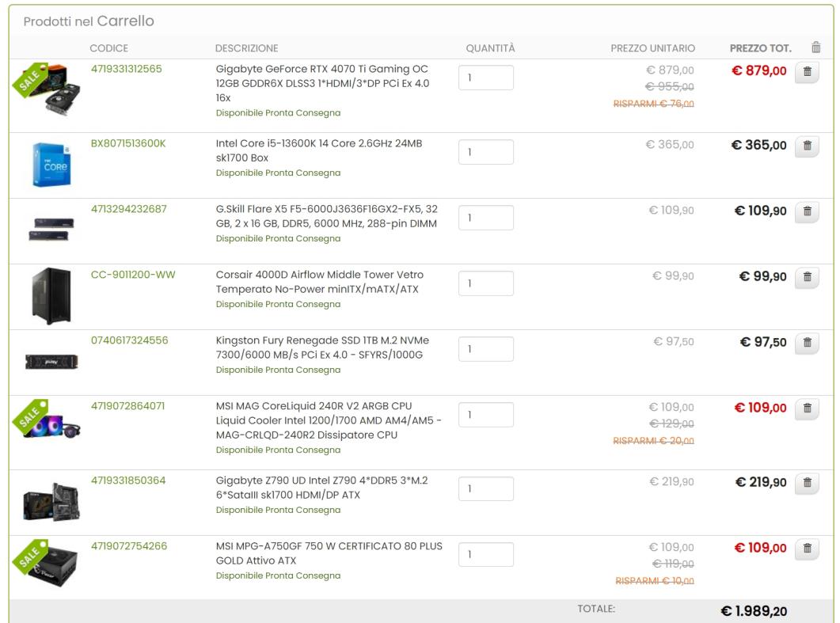Delete the RTX 4070 Ti from cart
840x623 pixels.
point(806,72)
